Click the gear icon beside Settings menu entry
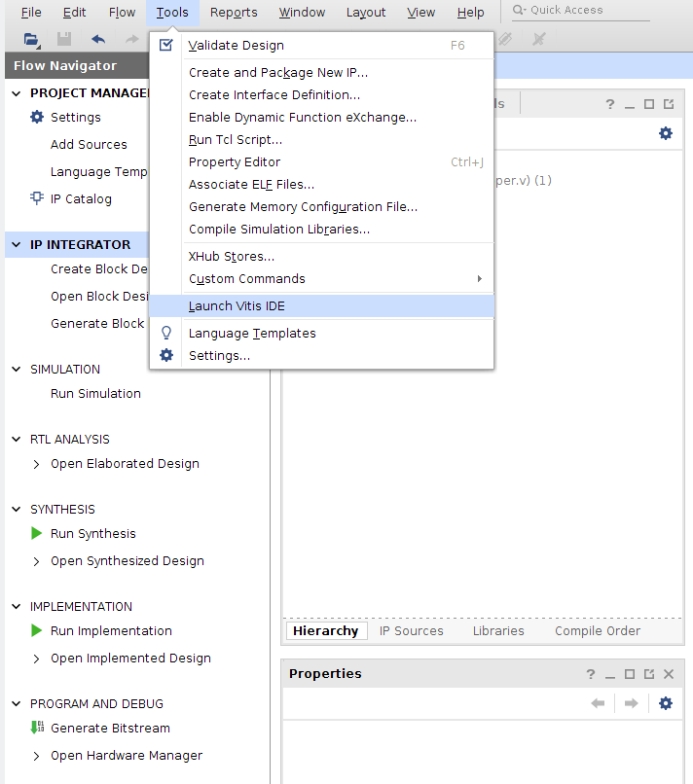The width and height of the screenshot is (693, 784). [x=166, y=355]
